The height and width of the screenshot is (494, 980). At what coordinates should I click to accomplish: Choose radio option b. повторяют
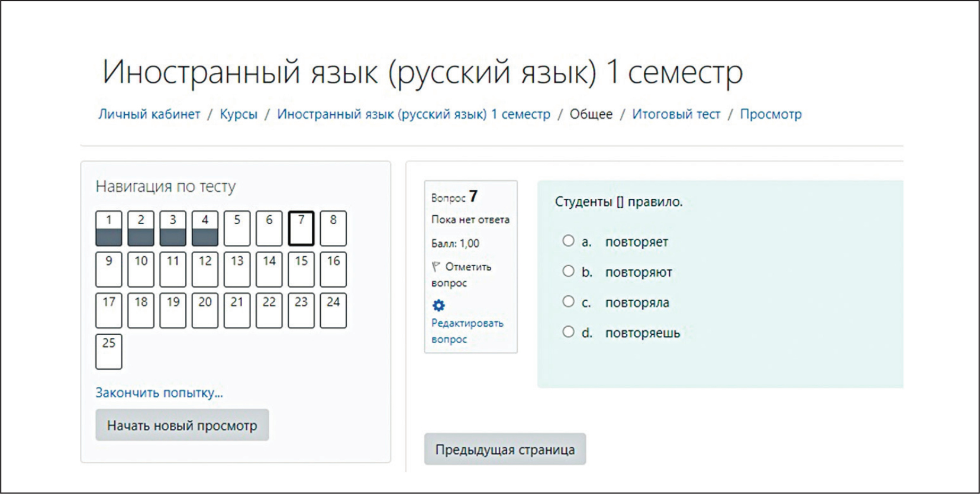point(568,271)
